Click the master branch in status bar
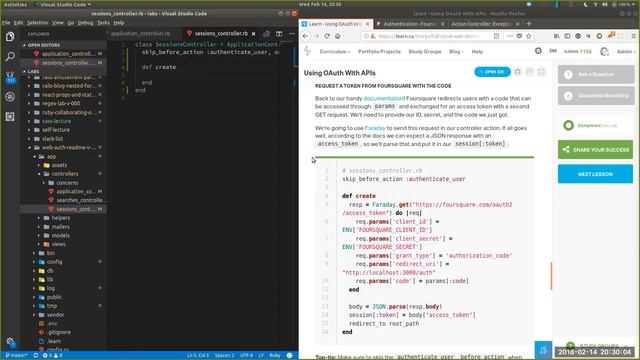This screenshot has height=360, width=640. (x=16, y=356)
